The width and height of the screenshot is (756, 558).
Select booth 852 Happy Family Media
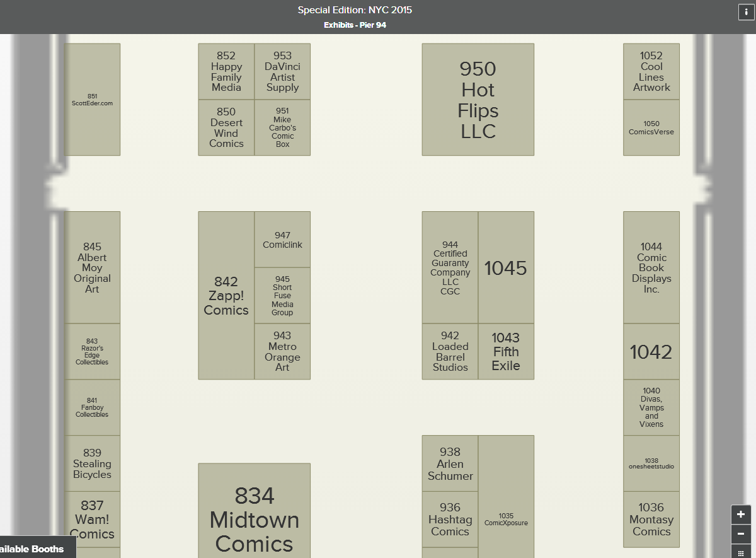226,71
